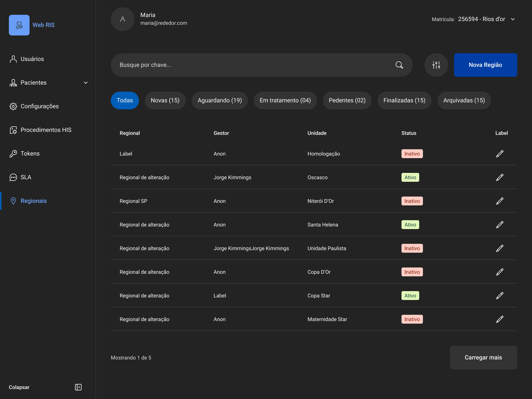Click the filter sliders icon button
The height and width of the screenshot is (399, 532).
coord(436,65)
